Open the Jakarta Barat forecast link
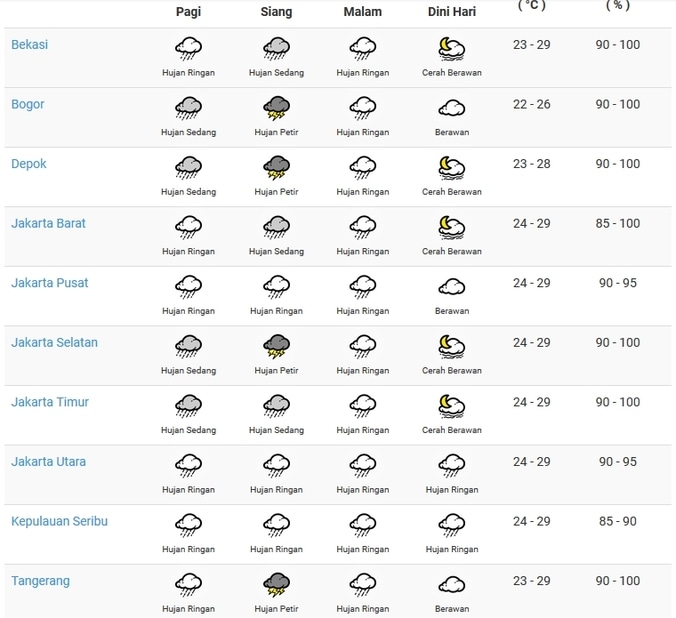 pos(48,224)
